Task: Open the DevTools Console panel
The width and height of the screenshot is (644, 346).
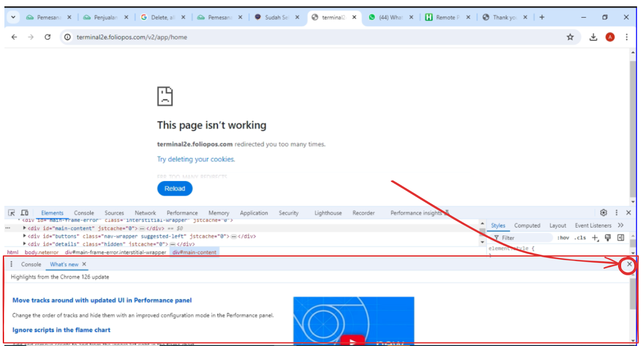Action: tap(84, 213)
